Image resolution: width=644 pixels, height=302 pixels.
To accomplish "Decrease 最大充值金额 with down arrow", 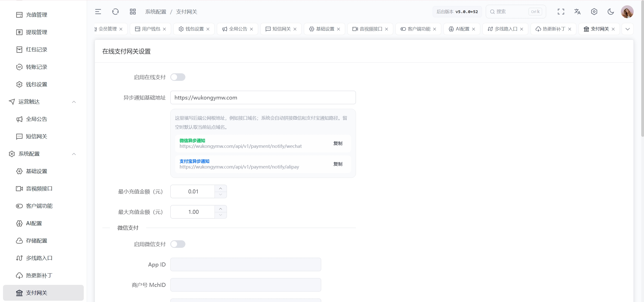I will coord(221,215).
